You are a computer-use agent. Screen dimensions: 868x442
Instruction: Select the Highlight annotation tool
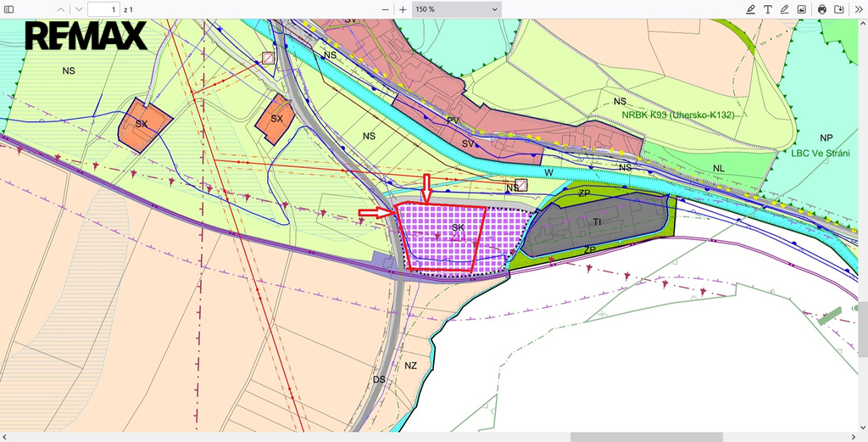click(750, 8)
